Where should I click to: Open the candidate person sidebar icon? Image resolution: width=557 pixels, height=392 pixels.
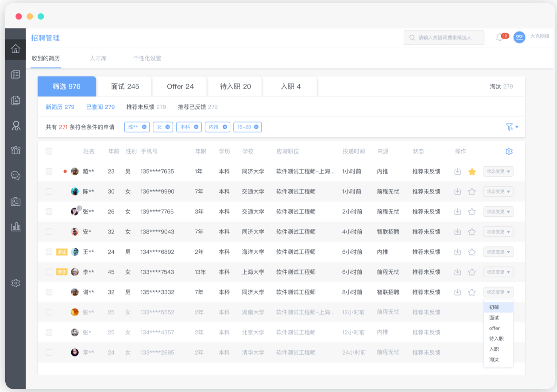(16, 126)
